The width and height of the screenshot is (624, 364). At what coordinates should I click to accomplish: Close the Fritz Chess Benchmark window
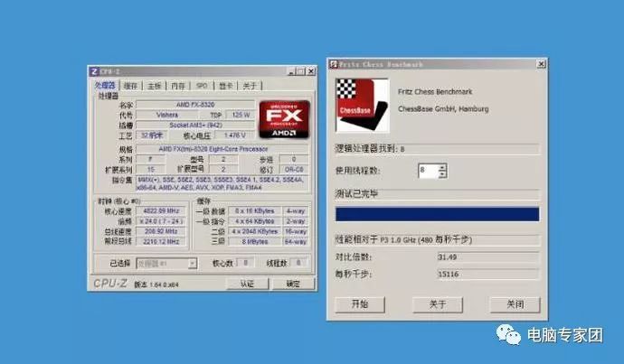coord(541,64)
